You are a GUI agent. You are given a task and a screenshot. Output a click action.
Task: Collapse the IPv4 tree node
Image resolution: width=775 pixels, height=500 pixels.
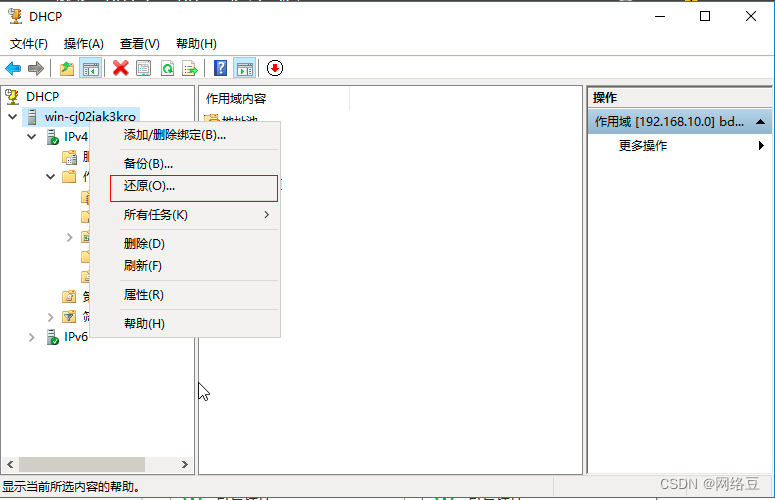tap(32, 137)
